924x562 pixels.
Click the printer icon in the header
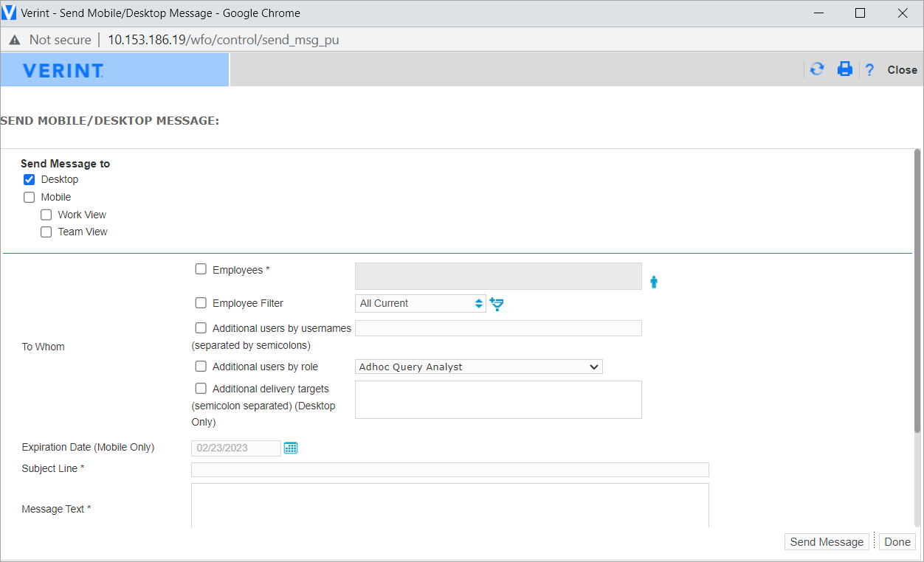click(844, 69)
